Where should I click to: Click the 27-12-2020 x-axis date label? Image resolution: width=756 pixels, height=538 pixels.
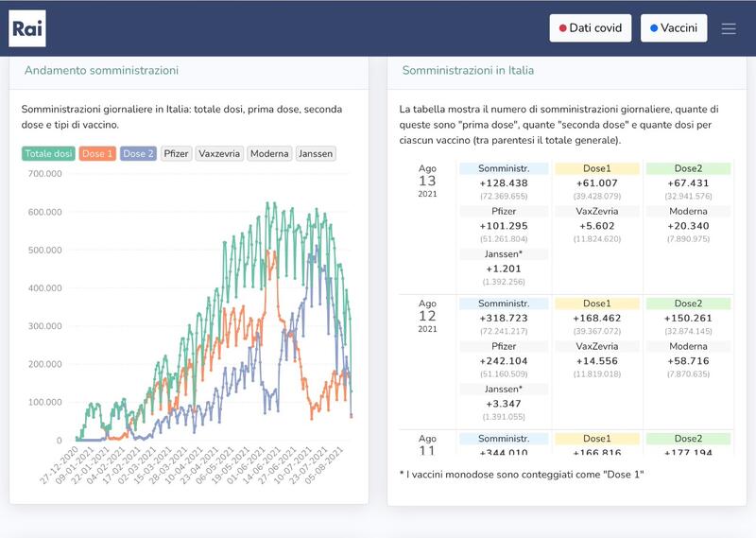click(x=59, y=465)
